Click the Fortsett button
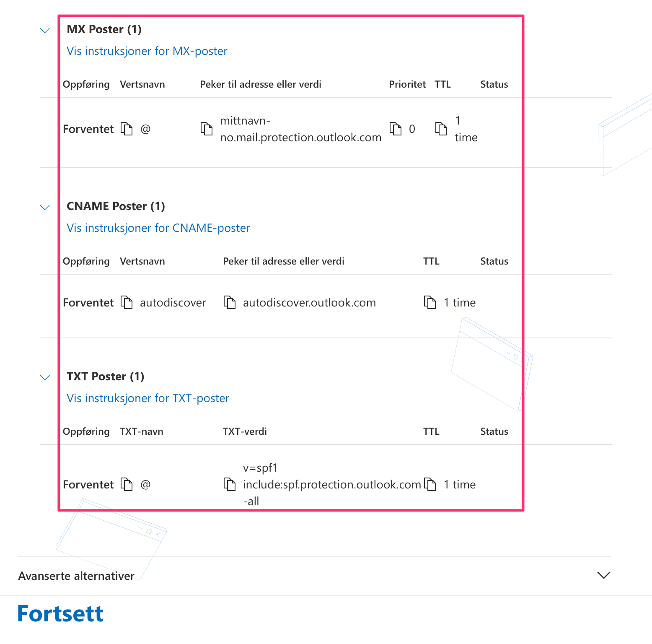 (x=60, y=614)
